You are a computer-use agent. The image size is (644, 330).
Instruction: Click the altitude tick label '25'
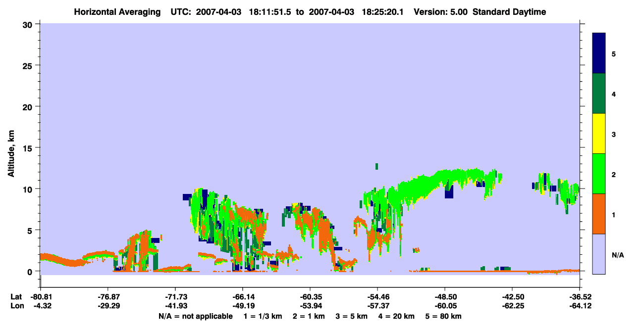pyautogui.click(x=28, y=65)
